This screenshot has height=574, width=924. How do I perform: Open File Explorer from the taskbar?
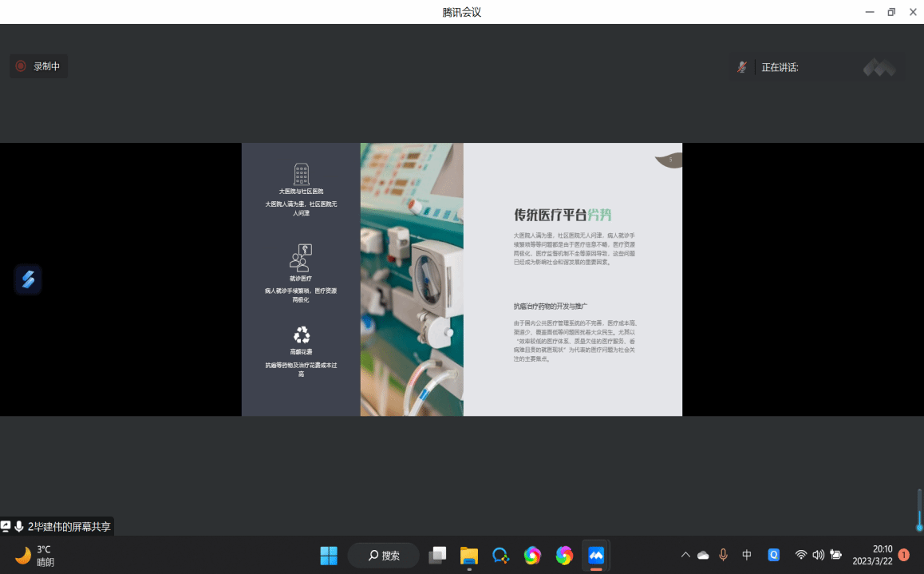(x=468, y=555)
